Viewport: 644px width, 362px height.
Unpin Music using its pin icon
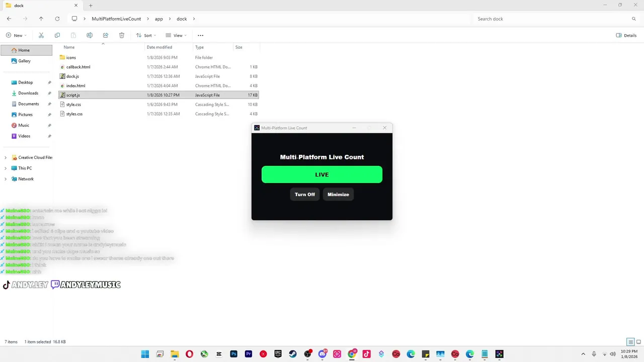tap(49, 125)
